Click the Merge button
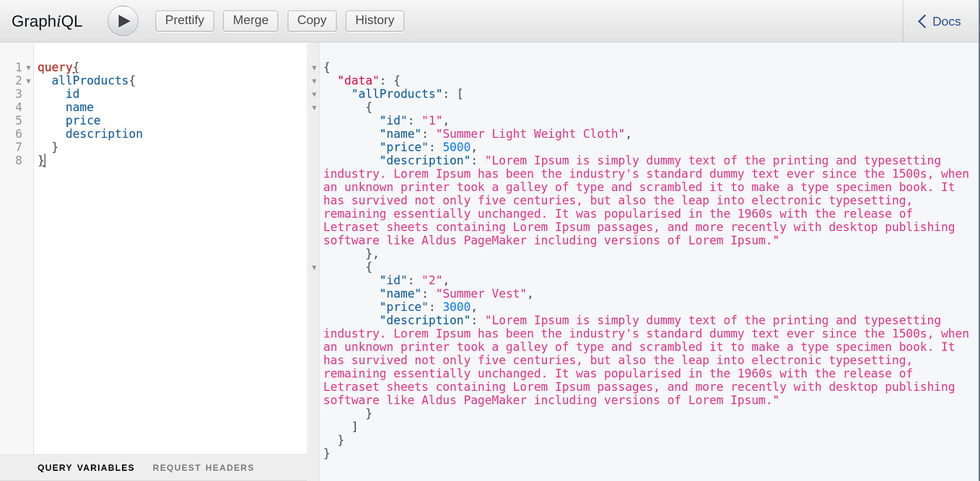Screen dimensions: 980x481 [x=250, y=20]
